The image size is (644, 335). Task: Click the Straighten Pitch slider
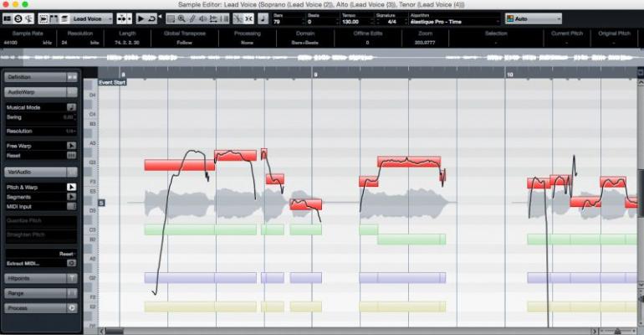[x=41, y=235]
